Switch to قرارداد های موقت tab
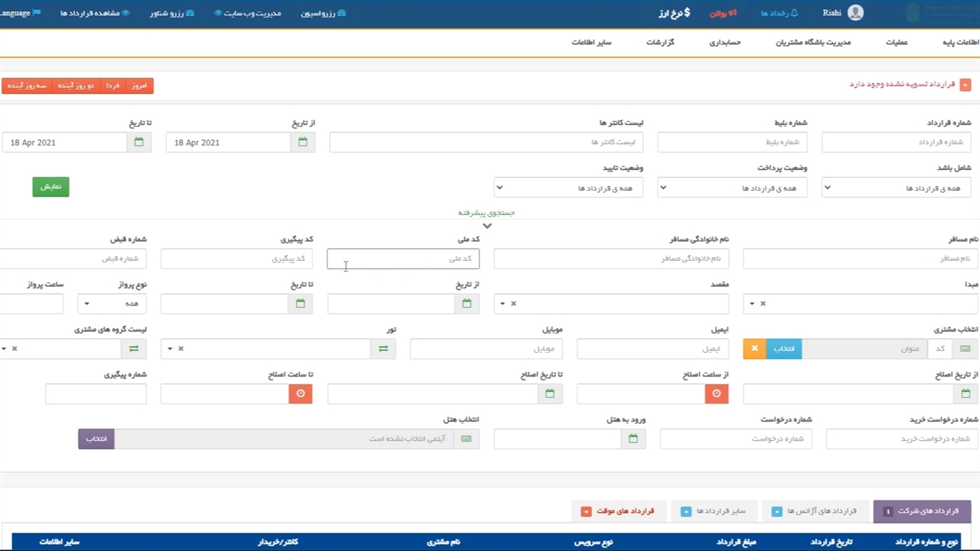Screen dimensions: 980x551 (x=617, y=511)
